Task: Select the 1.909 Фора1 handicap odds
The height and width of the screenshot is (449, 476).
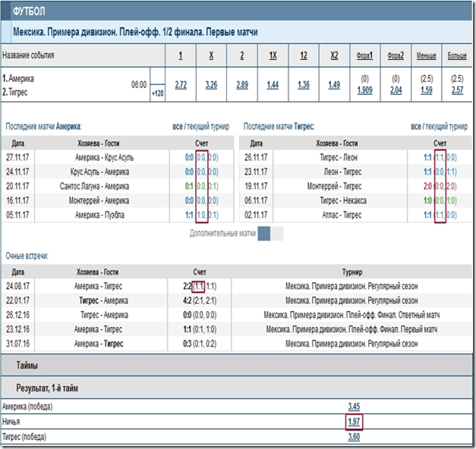Action: (365, 90)
